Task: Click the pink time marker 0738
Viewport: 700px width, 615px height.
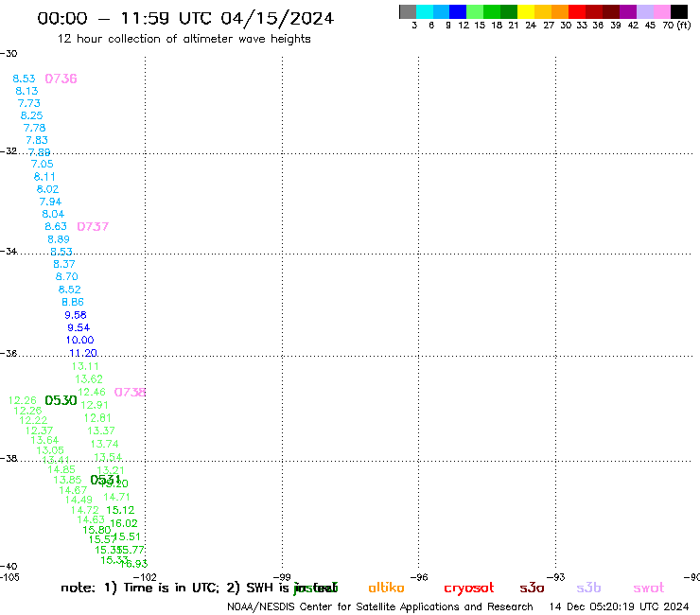Action: click(x=130, y=392)
